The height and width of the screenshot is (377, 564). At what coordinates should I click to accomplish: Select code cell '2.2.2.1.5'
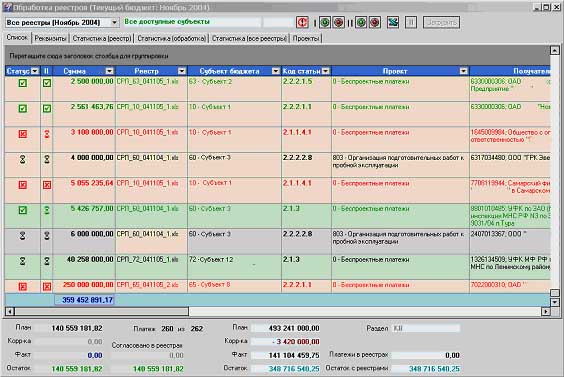point(306,89)
